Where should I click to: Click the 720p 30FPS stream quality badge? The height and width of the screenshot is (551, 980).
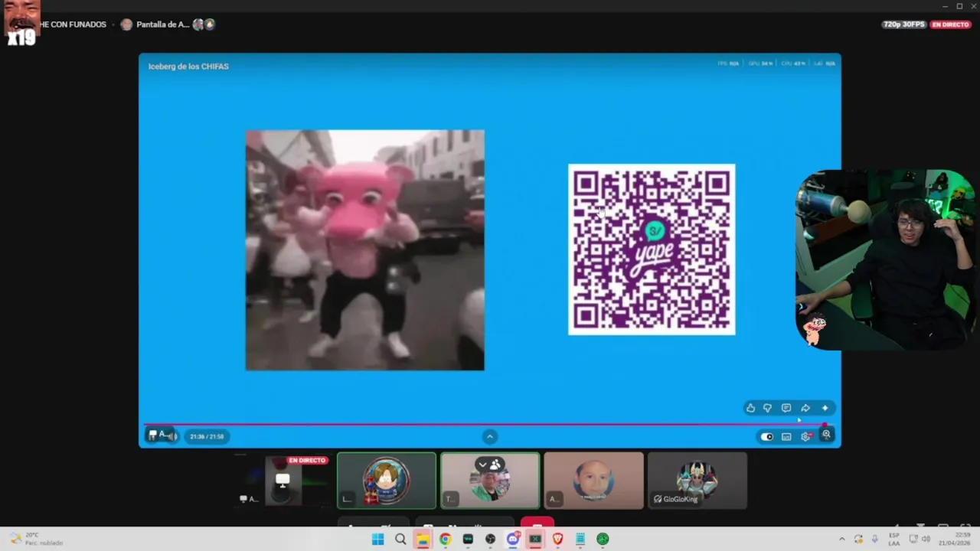(x=904, y=24)
